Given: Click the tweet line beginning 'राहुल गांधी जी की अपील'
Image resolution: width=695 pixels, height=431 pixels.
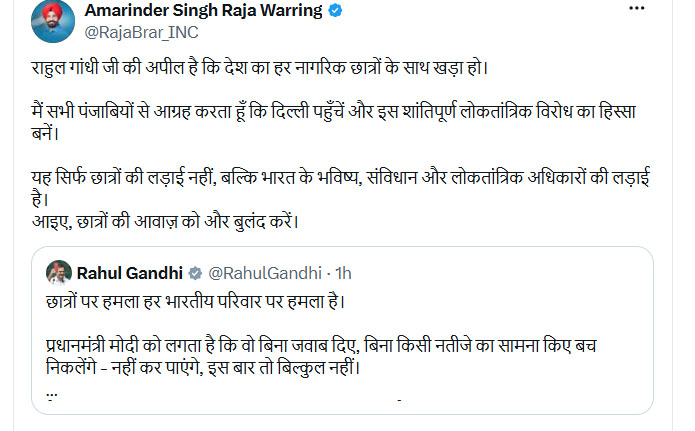Looking at the screenshot, I should coord(260,68).
